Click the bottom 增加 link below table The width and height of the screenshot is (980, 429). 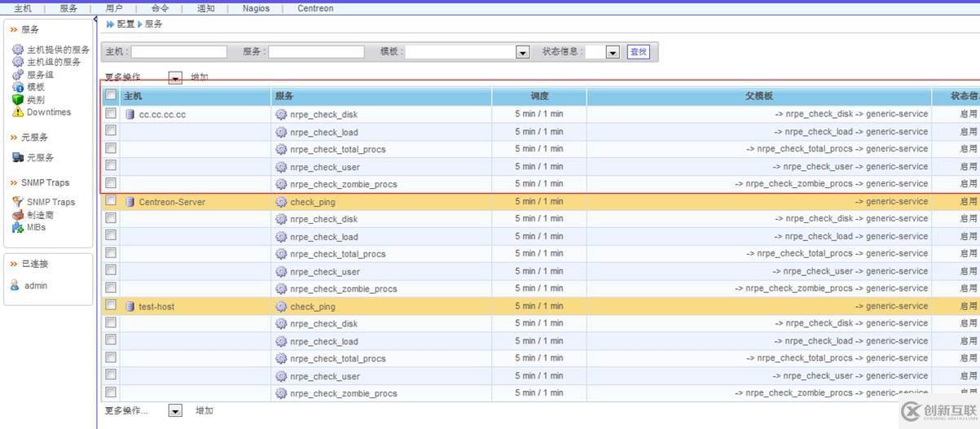204,411
